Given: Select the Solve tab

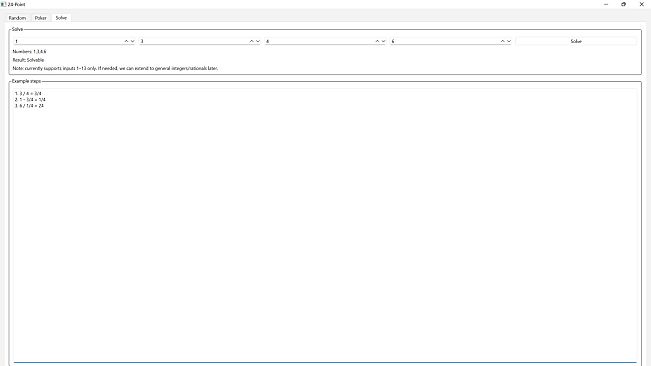Looking at the screenshot, I should pyautogui.click(x=61, y=18).
